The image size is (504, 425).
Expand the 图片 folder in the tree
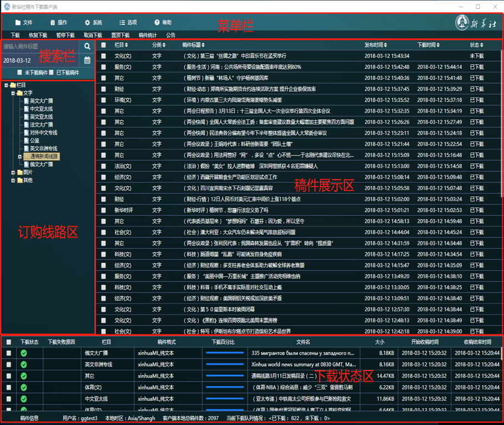tap(13, 173)
